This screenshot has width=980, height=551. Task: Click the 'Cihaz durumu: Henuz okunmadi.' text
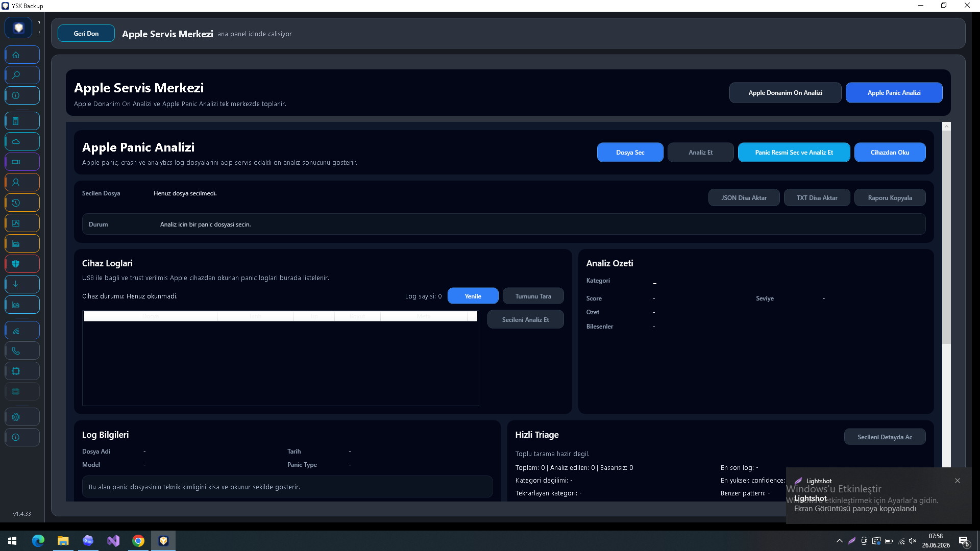click(130, 296)
